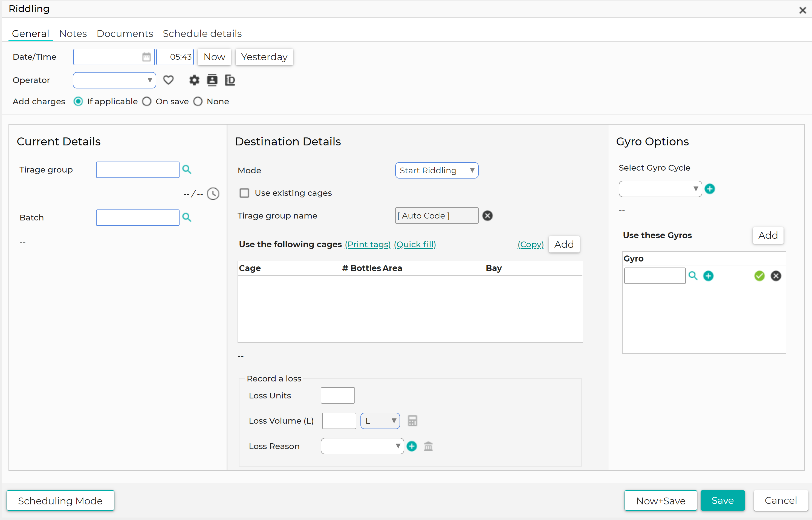
Task: Confirm the Gyro row with green check
Action: [x=759, y=276]
